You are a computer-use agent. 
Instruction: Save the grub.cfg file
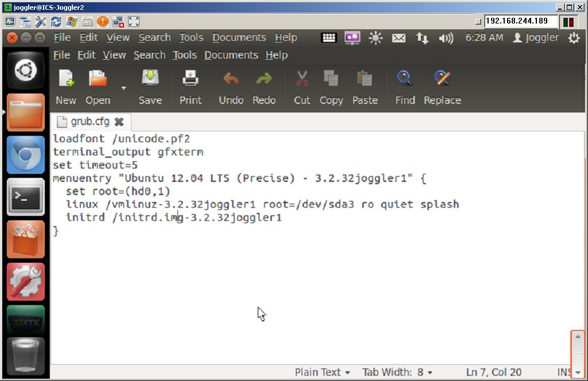click(x=150, y=87)
